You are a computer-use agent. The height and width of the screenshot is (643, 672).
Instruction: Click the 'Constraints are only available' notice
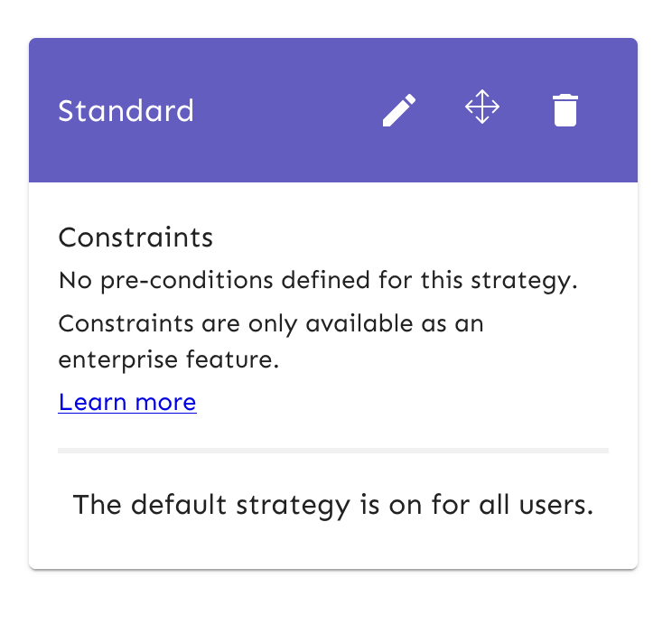click(271, 341)
